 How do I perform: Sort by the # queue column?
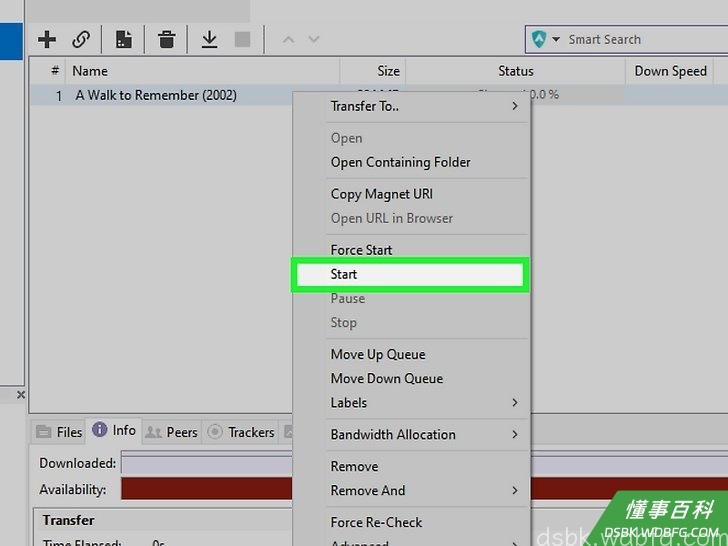(48, 71)
